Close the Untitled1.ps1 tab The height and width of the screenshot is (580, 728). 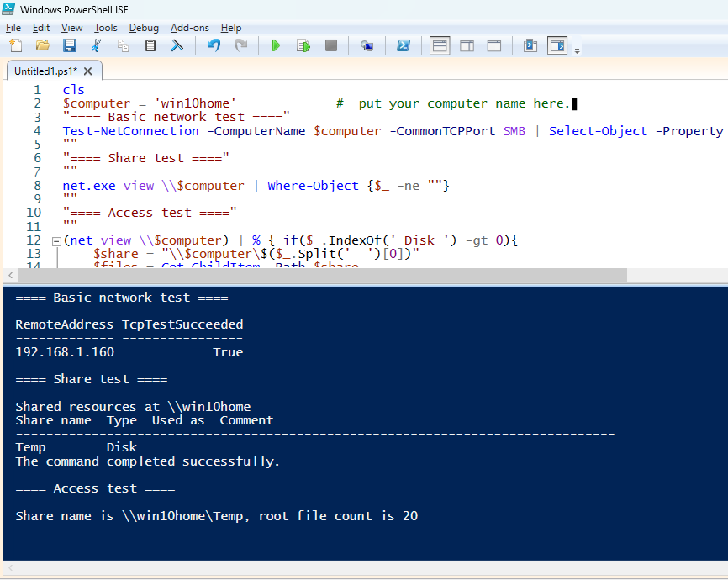tap(87, 71)
